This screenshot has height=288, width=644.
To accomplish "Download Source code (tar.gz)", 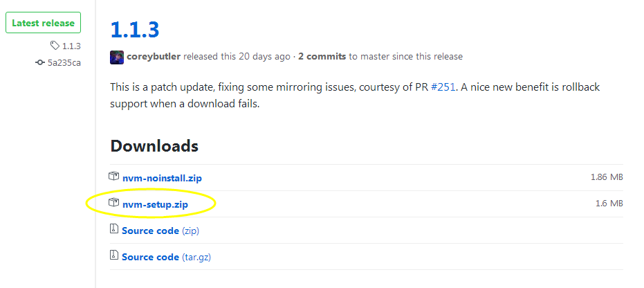I will point(166,257).
